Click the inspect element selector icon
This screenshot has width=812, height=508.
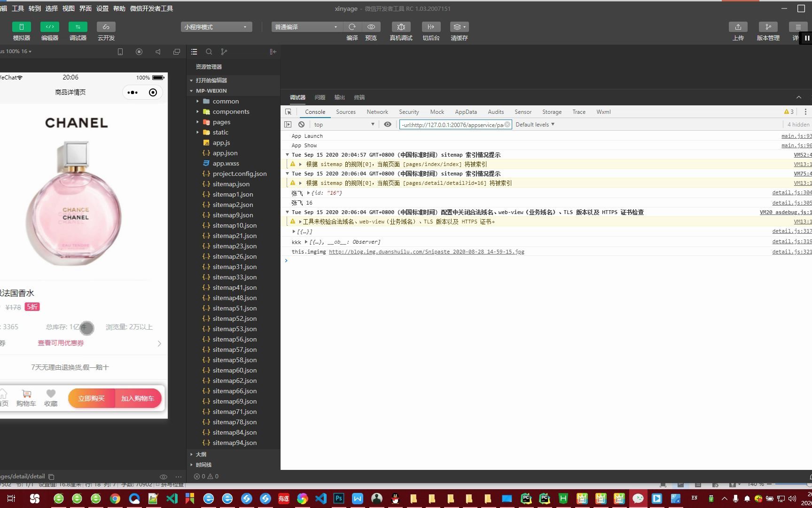[288, 112]
